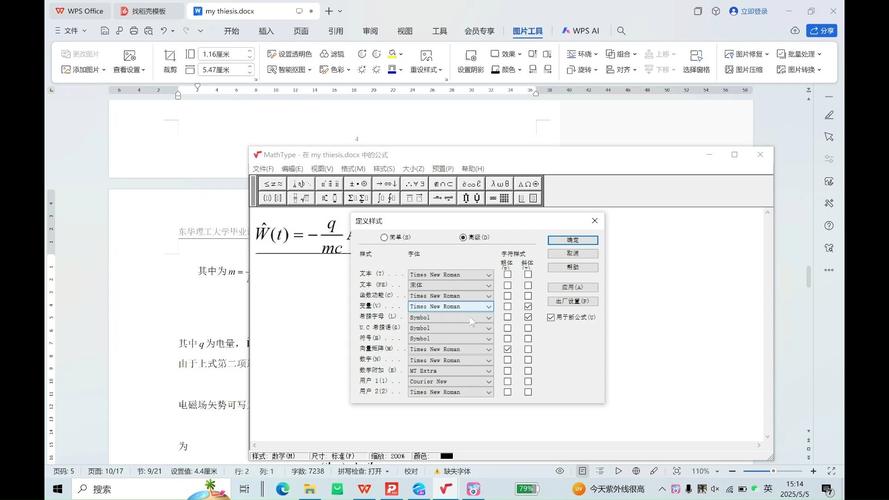Viewport: 889px width, 500px height.
Task: Open the 查看设置 picture view settings
Action: [129, 61]
